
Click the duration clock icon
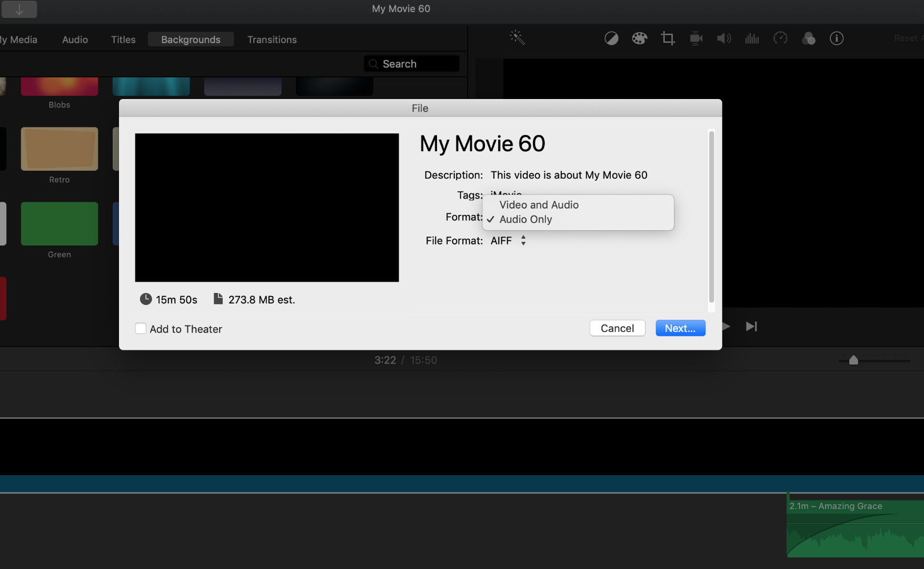[146, 299]
